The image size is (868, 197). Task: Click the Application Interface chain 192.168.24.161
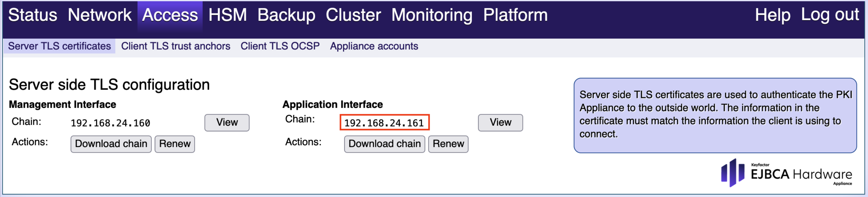[384, 123]
